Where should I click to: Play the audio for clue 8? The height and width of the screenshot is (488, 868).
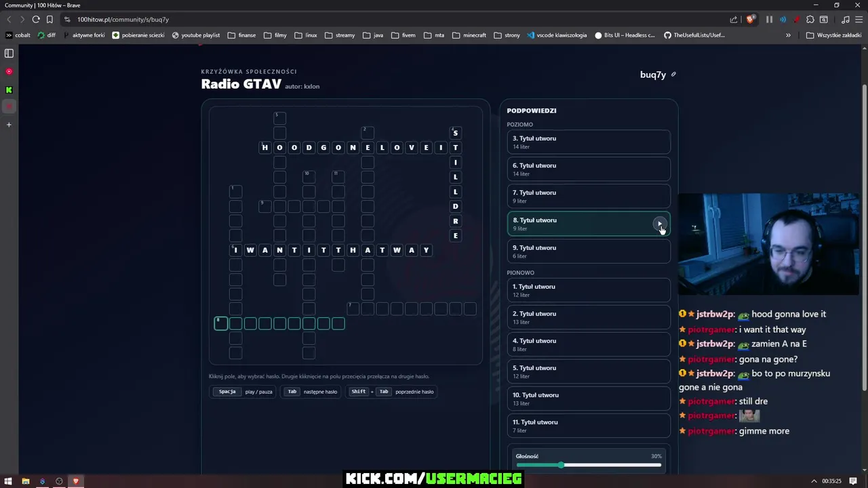coord(659,224)
